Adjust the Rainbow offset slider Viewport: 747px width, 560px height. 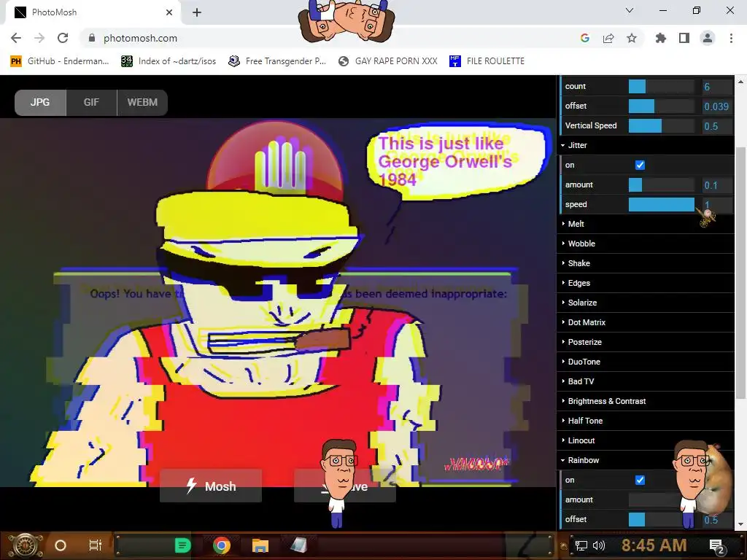pos(661,519)
